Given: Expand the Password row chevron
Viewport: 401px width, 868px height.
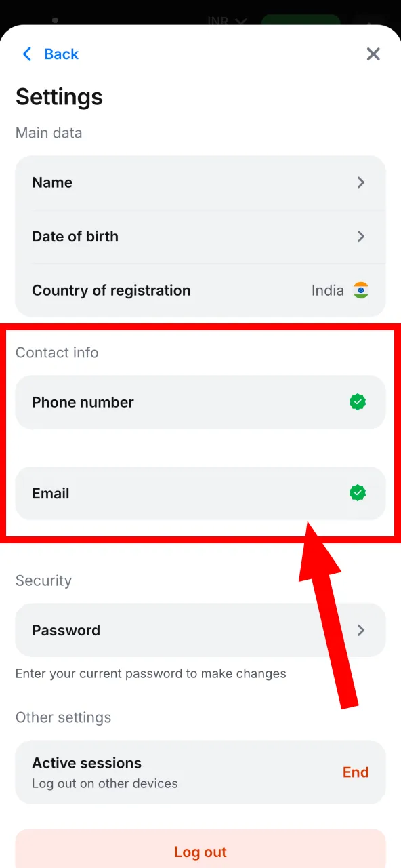Looking at the screenshot, I should click(x=361, y=630).
